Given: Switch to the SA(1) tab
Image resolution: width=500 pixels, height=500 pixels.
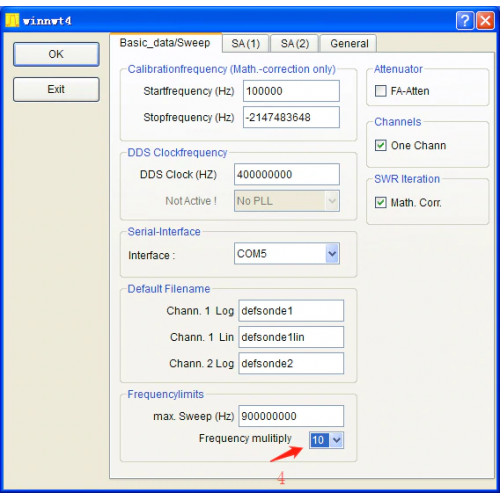Looking at the screenshot, I should point(245,43).
